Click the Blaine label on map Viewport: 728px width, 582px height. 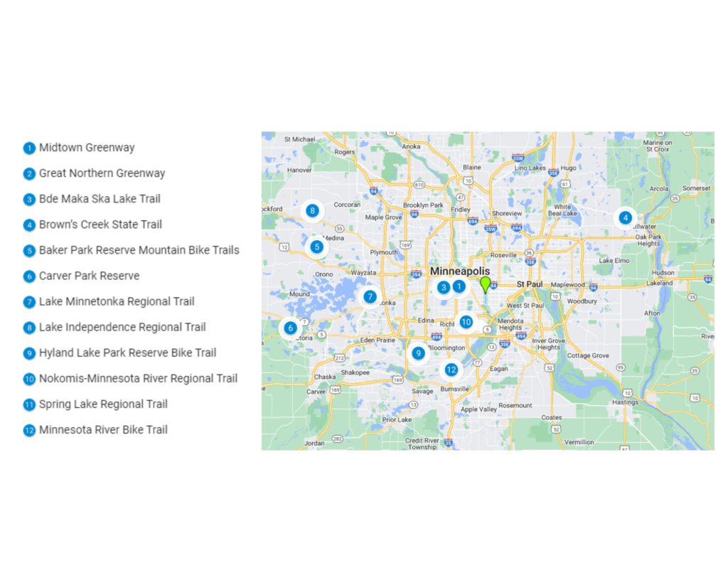pyautogui.click(x=472, y=167)
